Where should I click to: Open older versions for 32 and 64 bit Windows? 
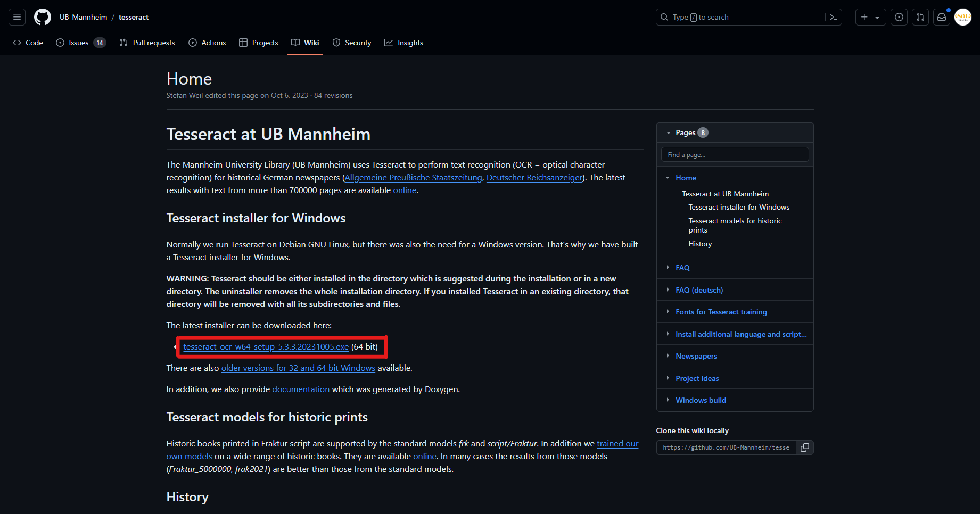(298, 368)
